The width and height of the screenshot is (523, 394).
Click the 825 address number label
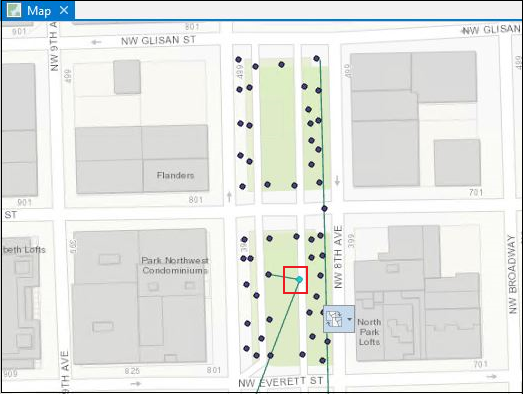pyautogui.click(x=132, y=371)
